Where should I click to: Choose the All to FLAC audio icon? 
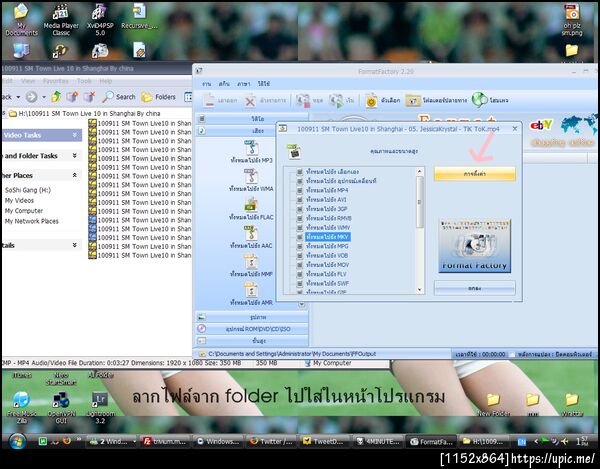coord(251,205)
